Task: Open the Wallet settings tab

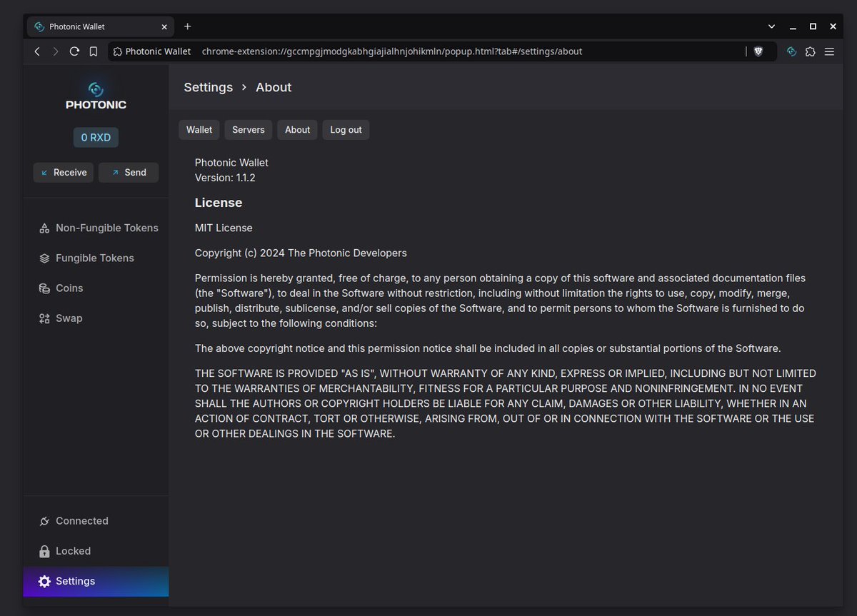Action: point(199,129)
